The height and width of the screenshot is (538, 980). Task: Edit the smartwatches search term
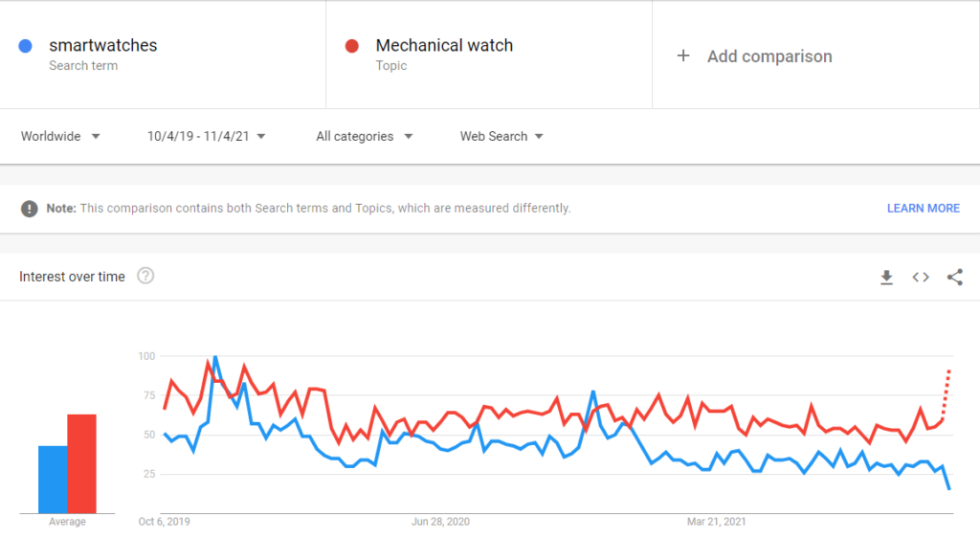pos(103,46)
